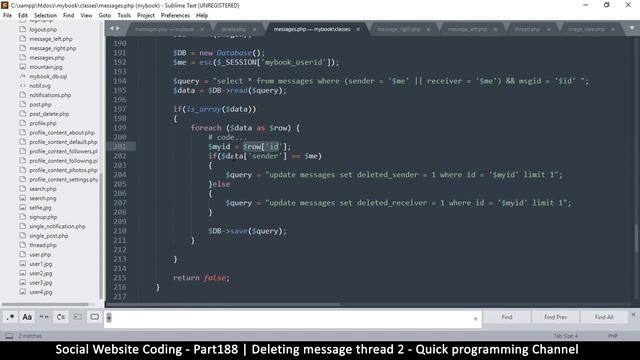Open the tab list dropdown arrow

pyautogui.click(x=632, y=29)
